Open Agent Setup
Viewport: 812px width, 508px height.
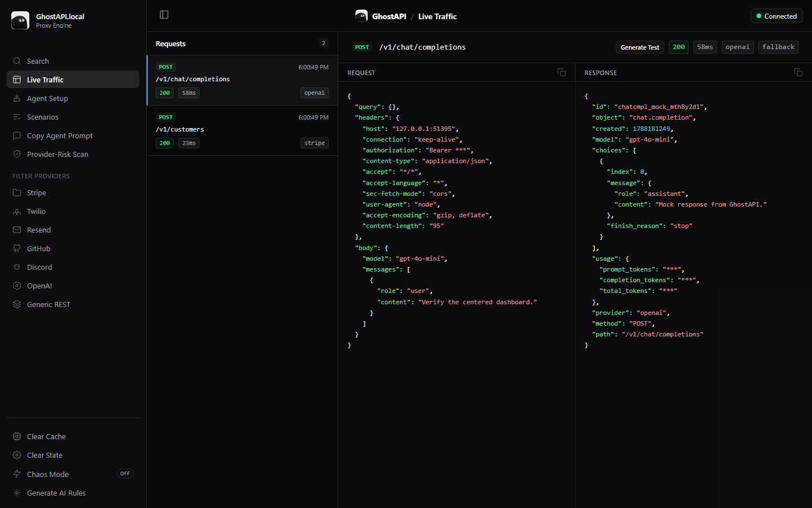click(x=73, y=98)
